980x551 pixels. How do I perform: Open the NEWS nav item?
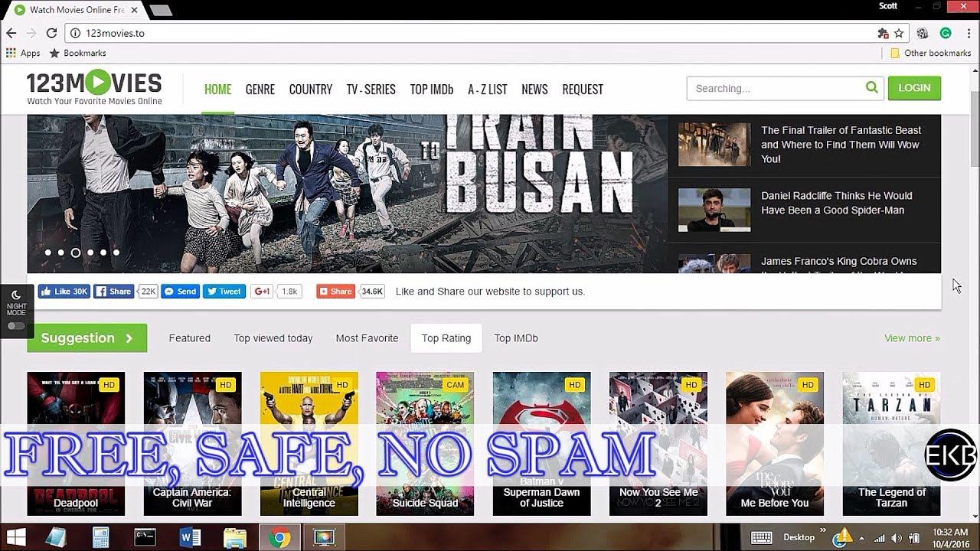(x=534, y=89)
